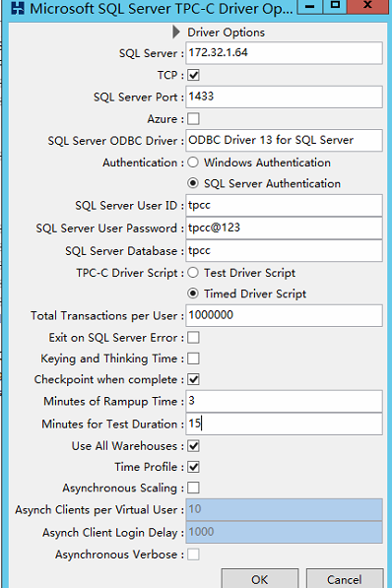The image size is (392, 588).
Task: Uncheck the TCP checkbox
Action: (x=194, y=75)
